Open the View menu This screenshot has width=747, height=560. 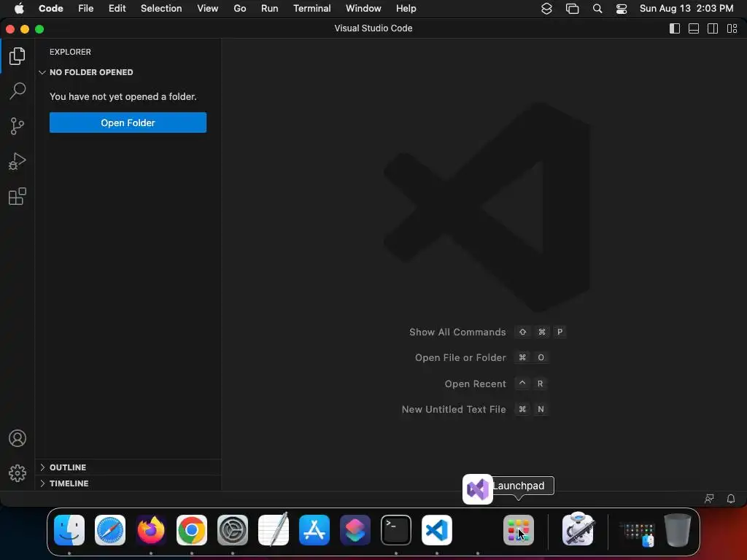pyautogui.click(x=207, y=9)
